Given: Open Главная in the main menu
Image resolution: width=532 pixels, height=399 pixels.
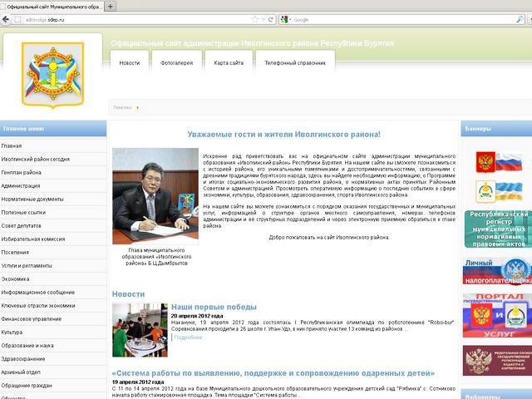Looking at the screenshot, I should tap(53, 146).
